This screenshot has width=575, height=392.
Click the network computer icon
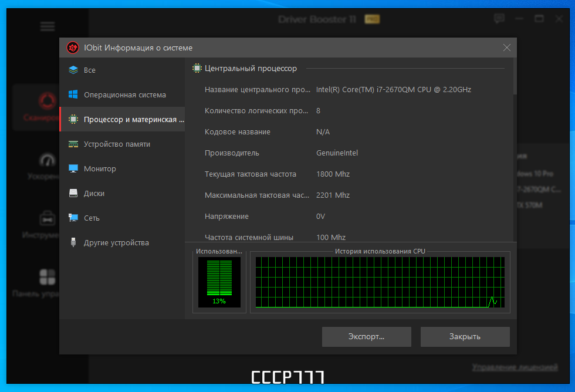click(73, 218)
